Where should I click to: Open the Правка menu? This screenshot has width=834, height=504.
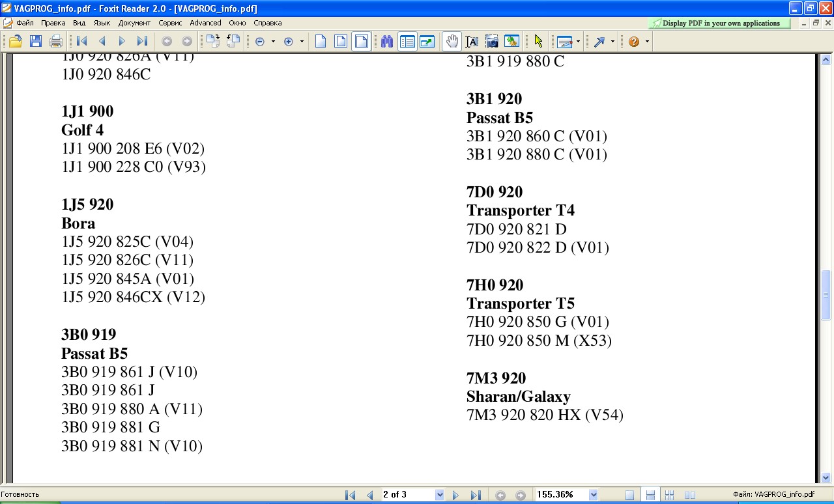tap(53, 23)
